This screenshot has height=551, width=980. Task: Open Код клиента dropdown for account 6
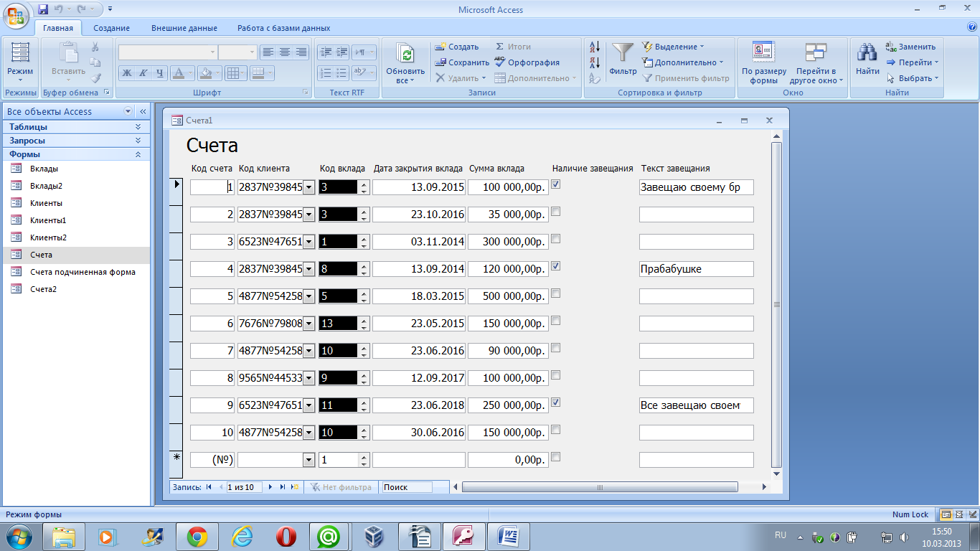(x=309, y=324)
